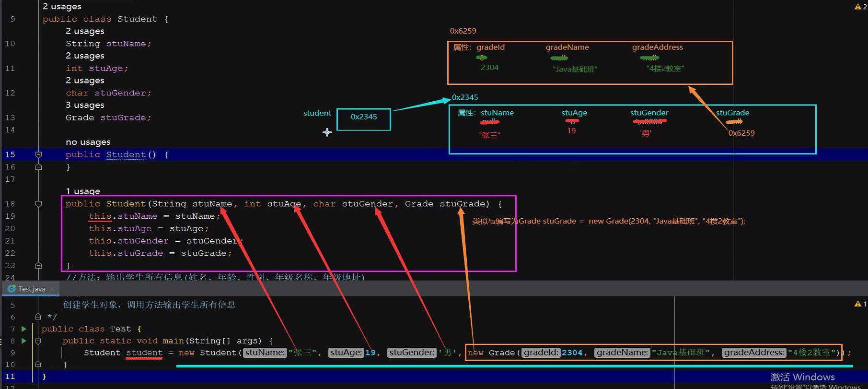Click fold end marker at Test.java line 10

(x=38, y=365)
